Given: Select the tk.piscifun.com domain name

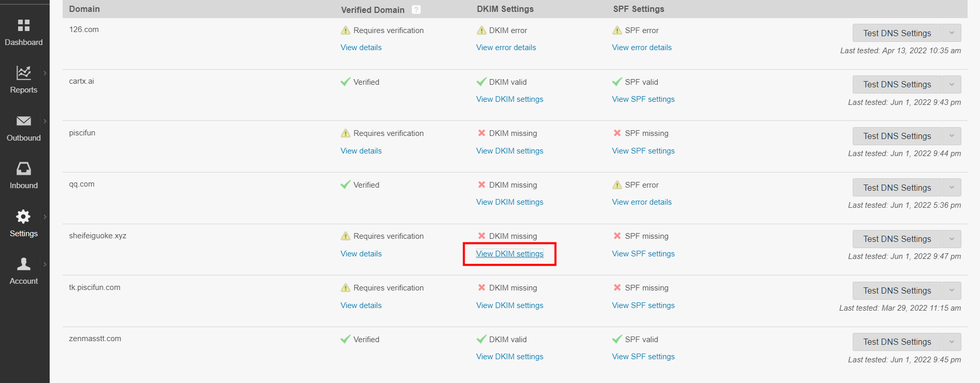Looking at the screenshot, I should (95, 287).
